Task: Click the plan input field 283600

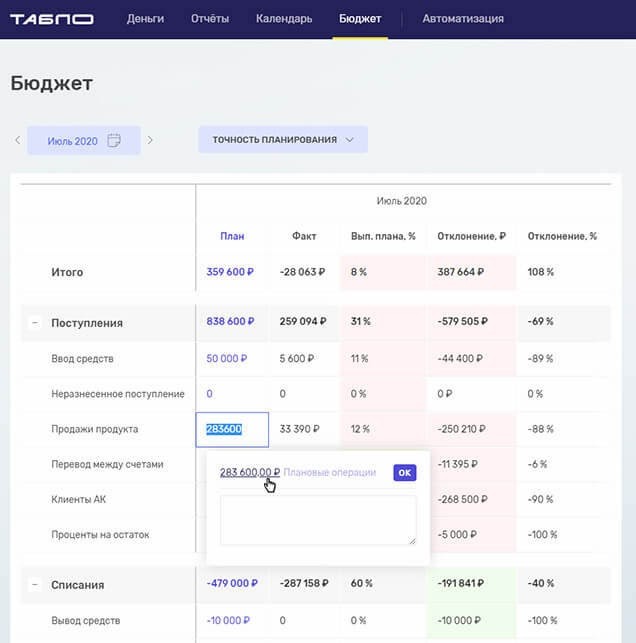Action: (x=232, y=429)
